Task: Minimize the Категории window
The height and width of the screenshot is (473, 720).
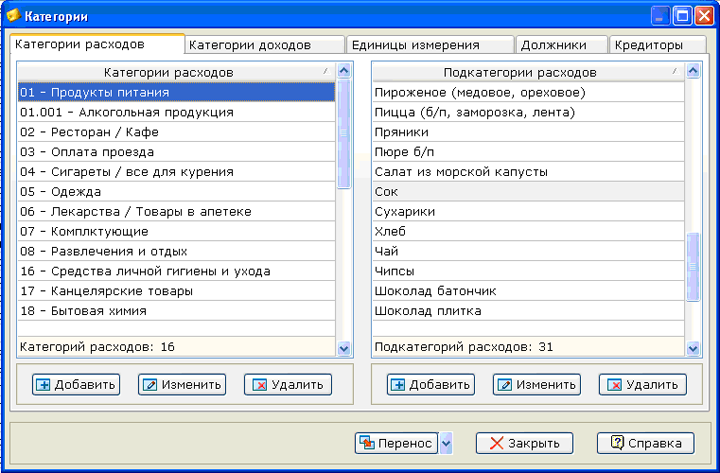Action: (660, 17)
